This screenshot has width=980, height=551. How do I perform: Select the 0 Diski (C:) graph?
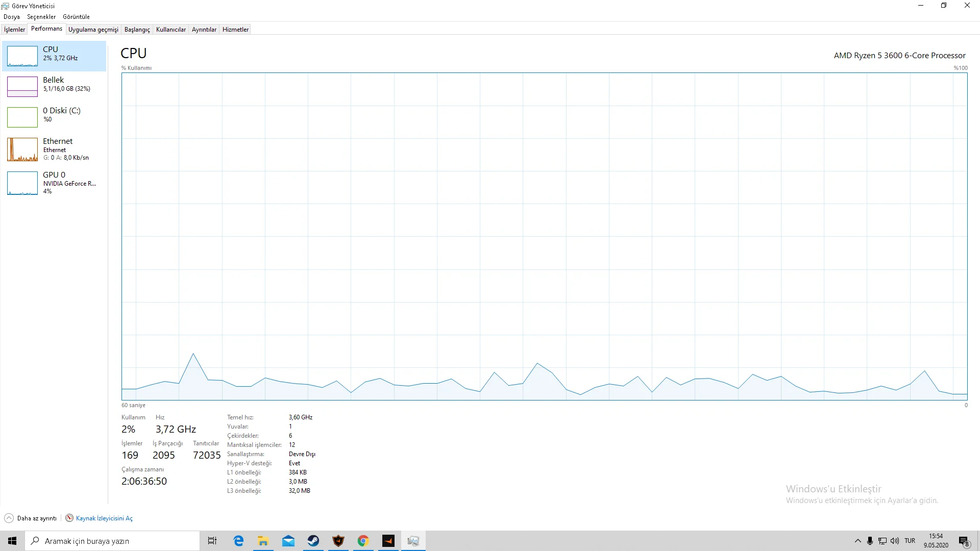[22, 117]
